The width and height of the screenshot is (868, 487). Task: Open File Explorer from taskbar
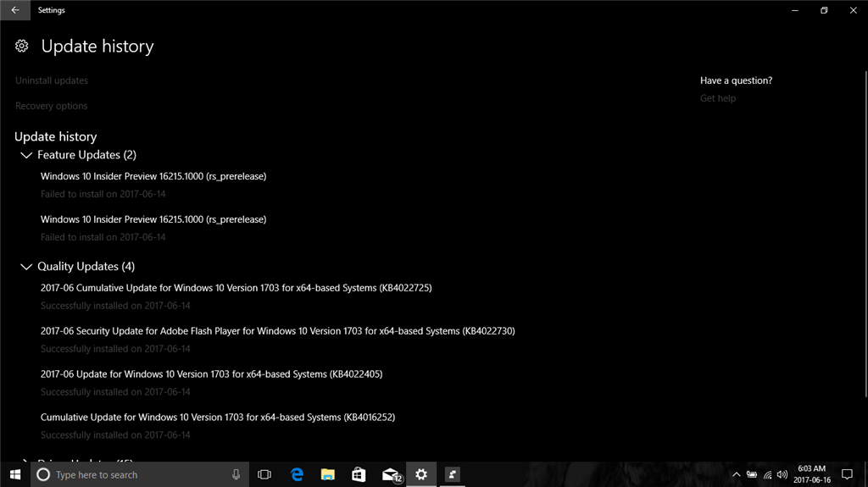coord(328,474)
